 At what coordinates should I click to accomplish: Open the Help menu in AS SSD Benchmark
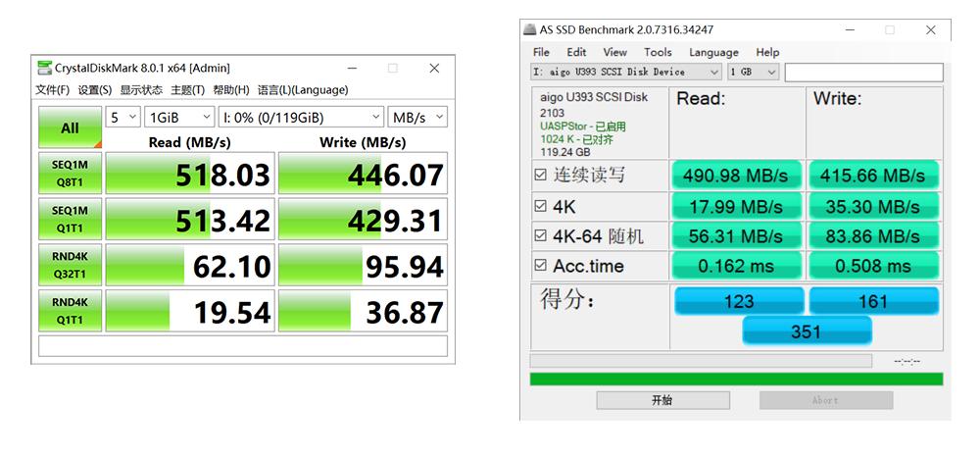(767, 53)
